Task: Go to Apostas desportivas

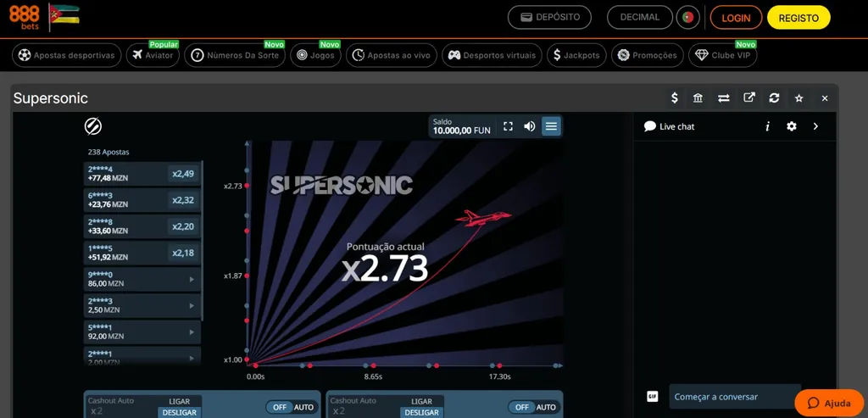Action: pos(66,55)
